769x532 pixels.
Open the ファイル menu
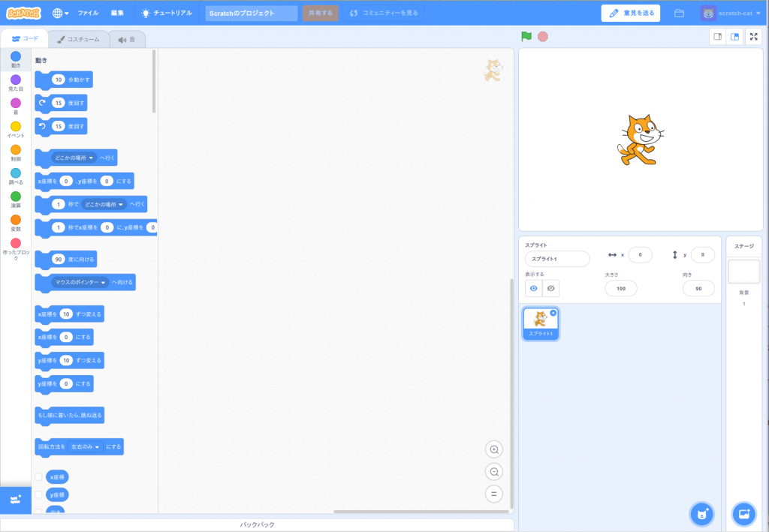pyautogui.click(x=89, y=14)
